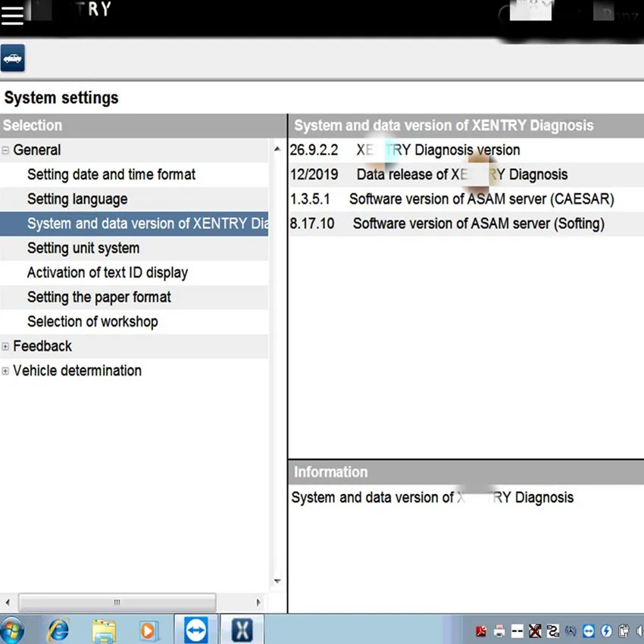Screen dimensions: 644x644
Task: Click the printer tray icon
Action: pyautogui.click(x=499, y=631)
